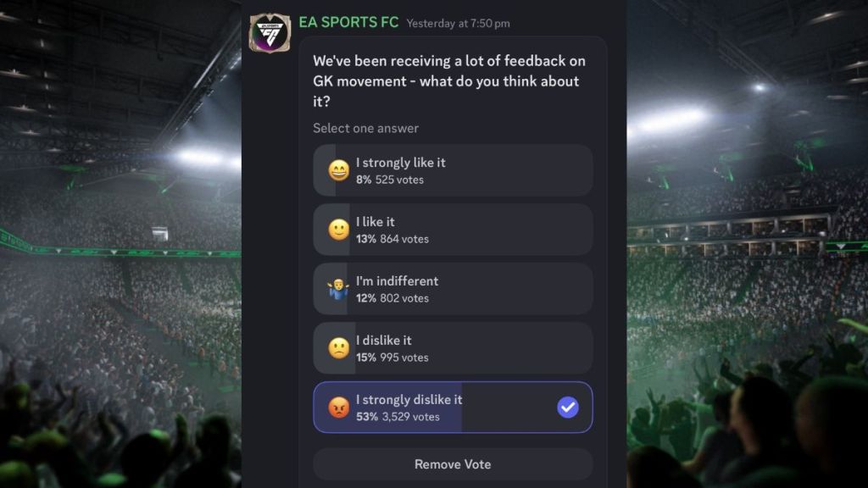Click the EA SPORTS FC username
Image resolution: width=868 pixels, height=488 pixels.
point(348,23)
